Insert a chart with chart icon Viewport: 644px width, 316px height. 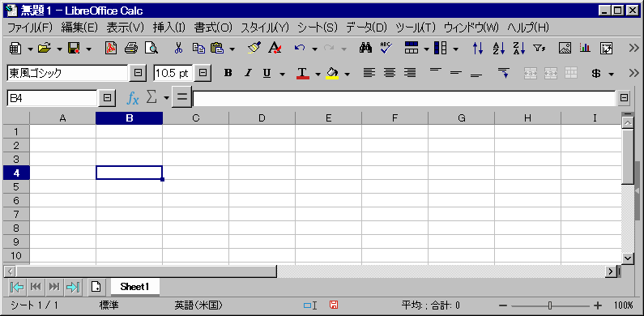585,48
